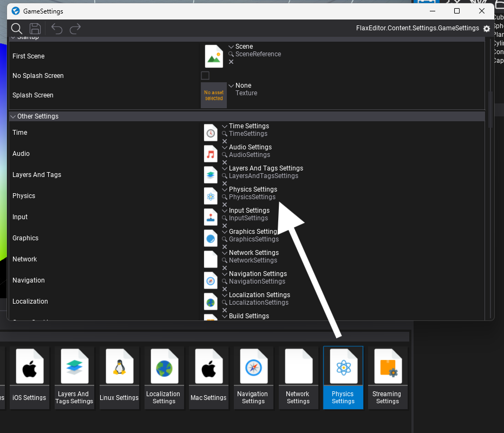The width and height of the screenshot is (504, 433).
Task: Open the GameSettings gear options icon
Action: point(487,29)
